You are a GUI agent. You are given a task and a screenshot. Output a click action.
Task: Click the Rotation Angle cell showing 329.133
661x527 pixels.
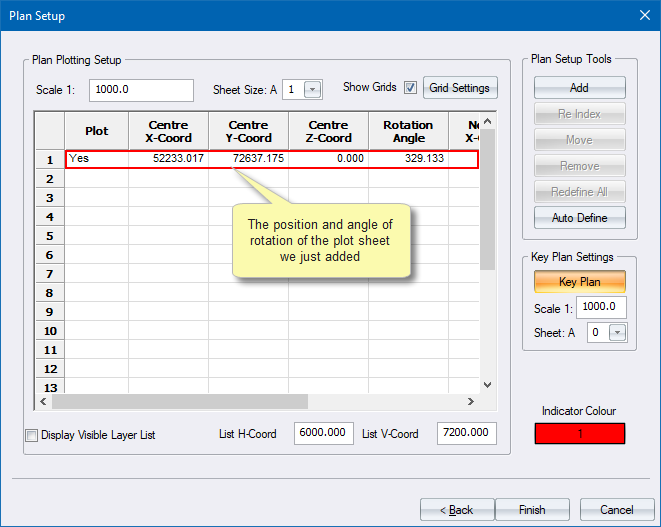408,159
